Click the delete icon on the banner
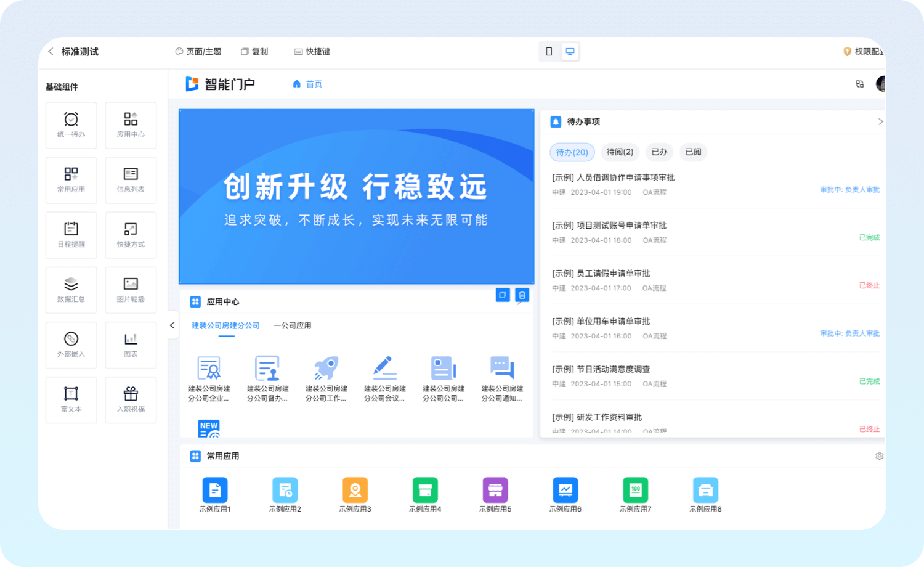Screen dimensions: 924x567 coord(522,295)
